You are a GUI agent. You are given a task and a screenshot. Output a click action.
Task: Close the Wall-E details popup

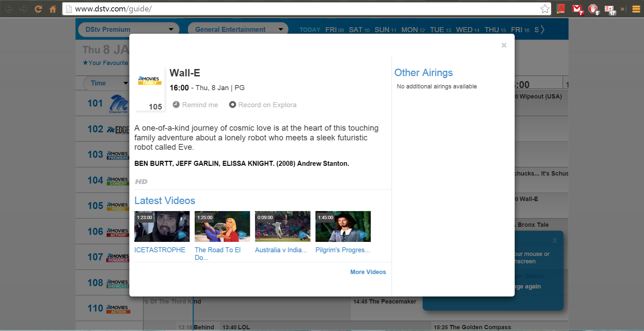(x=504, y=45)
